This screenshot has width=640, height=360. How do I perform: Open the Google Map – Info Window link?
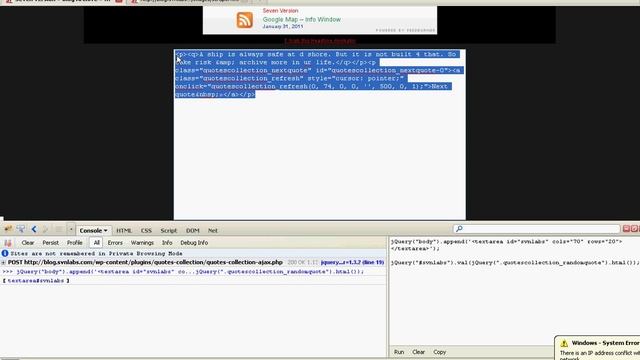click(302, 19)
